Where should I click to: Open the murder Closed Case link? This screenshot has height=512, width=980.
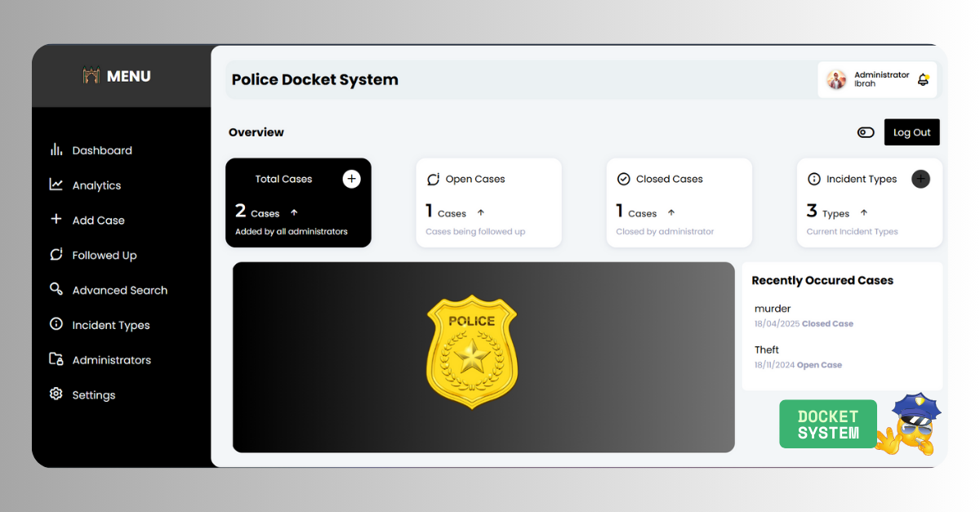coord(827,323)
